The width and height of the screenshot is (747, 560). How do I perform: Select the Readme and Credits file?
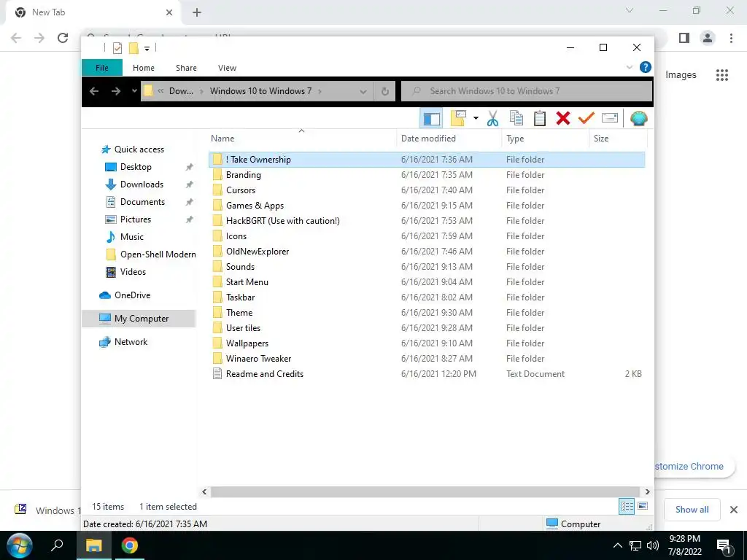pyautogui.click(x=264, y=374)
